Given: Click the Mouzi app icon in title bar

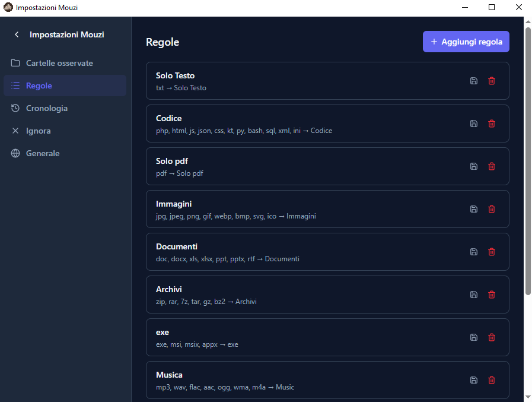Looking at the screenshot, I should [x=8, y=7].
